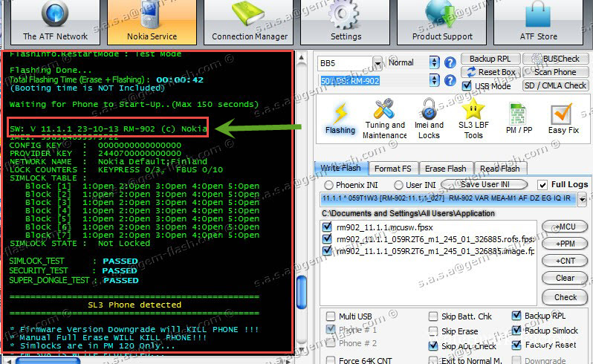593x364 pixels.
Task: Toggle the Skip ADL Check checkbox
Action: 433,345
